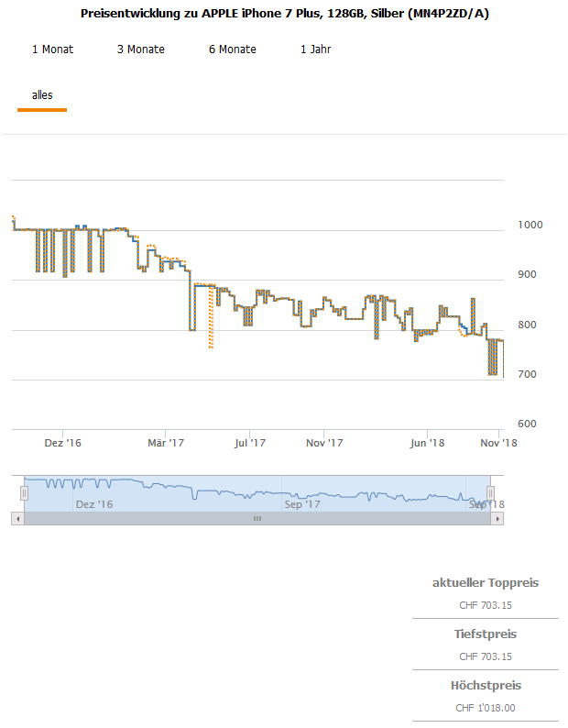Image resolution: width=568 pixels, height=728 pixels.
Task: Select the alles range tab
Action: click(42, 95)
